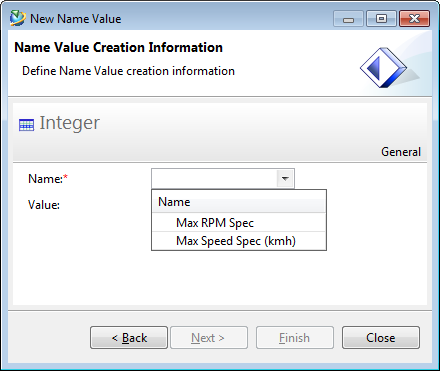Open the Name combo box dropdown arrow

click(x=285, y=178)
